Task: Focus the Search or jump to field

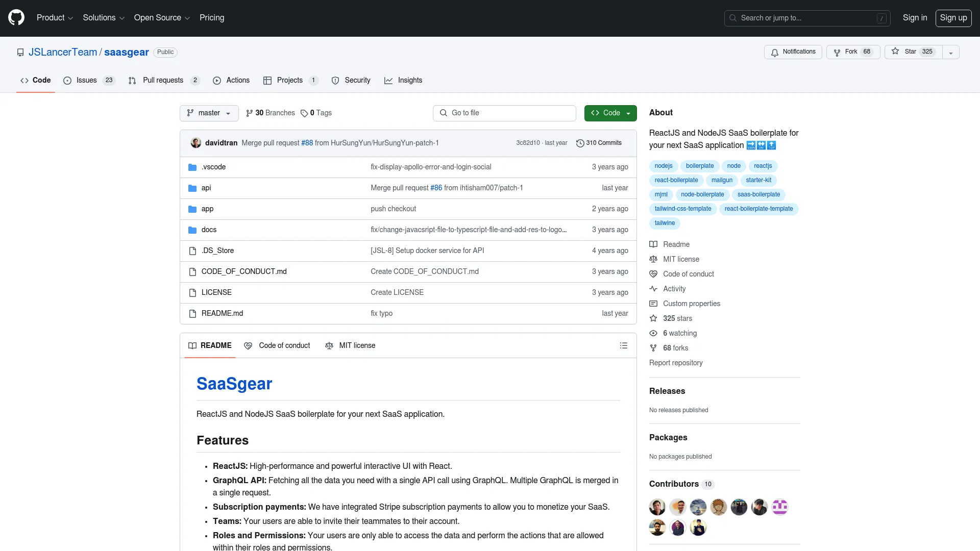Action: click(x=807, y=18)
